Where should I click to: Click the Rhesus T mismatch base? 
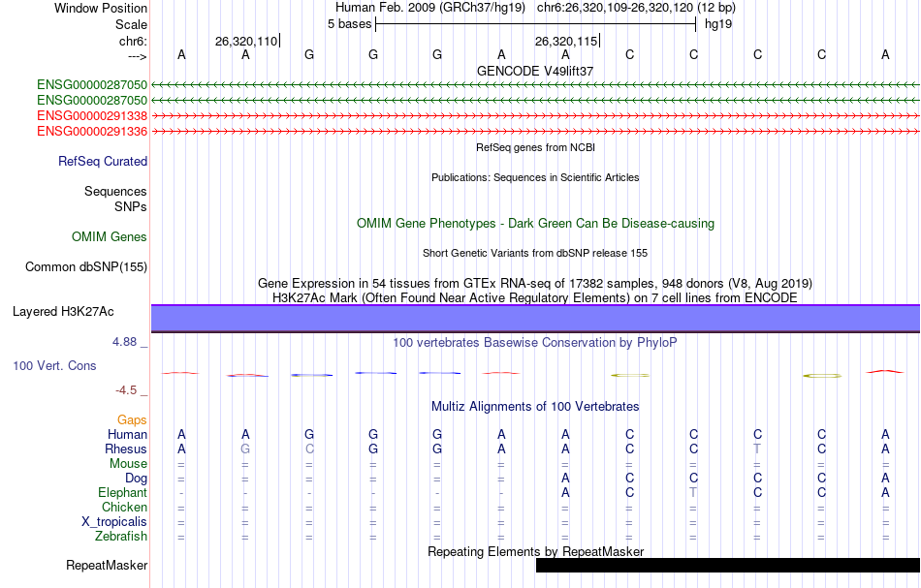758,449
